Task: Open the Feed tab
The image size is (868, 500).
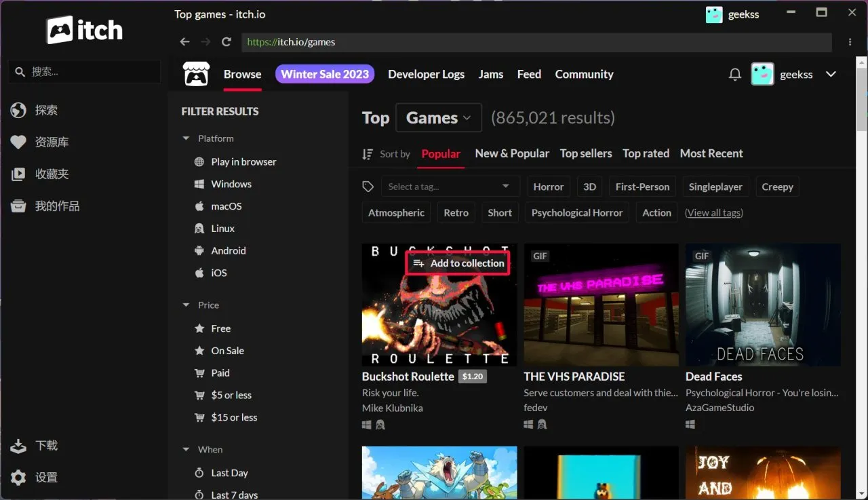Action: tap(529, 75)
